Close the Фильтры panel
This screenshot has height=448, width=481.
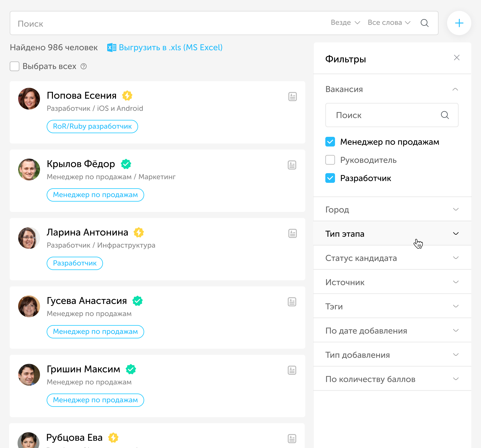[x=456, y=58]
